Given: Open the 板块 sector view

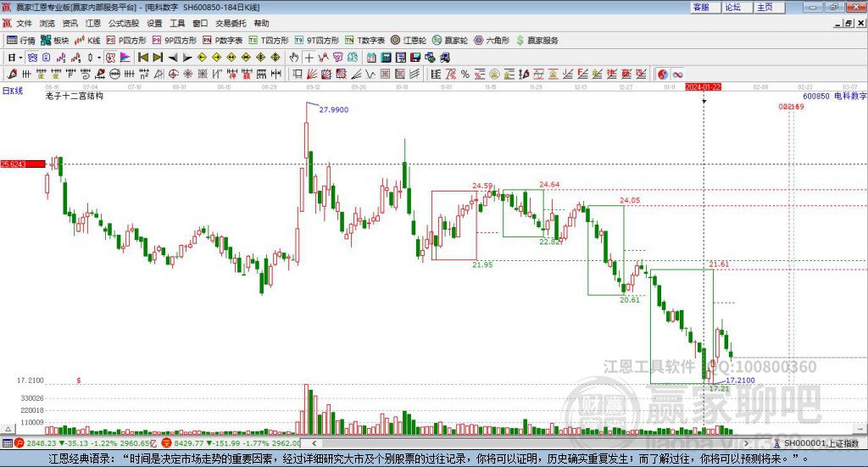Looking at the screenshot, I should pos(55,41).
